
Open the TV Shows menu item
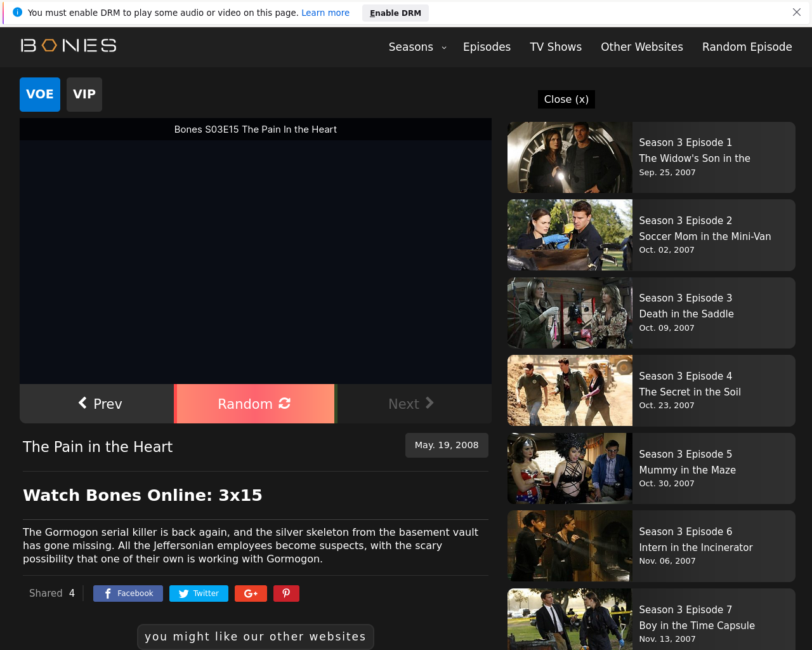[556, 47]
